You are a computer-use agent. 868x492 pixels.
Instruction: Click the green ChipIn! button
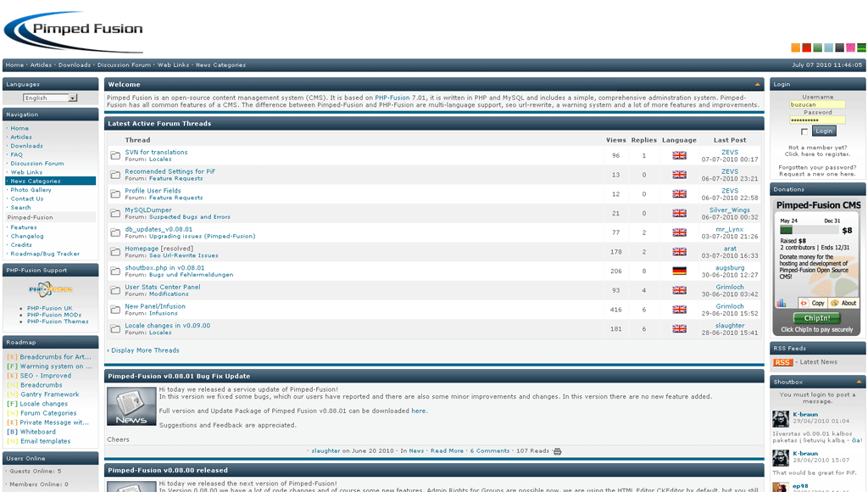pyautogui.click(x=817, y=318)
